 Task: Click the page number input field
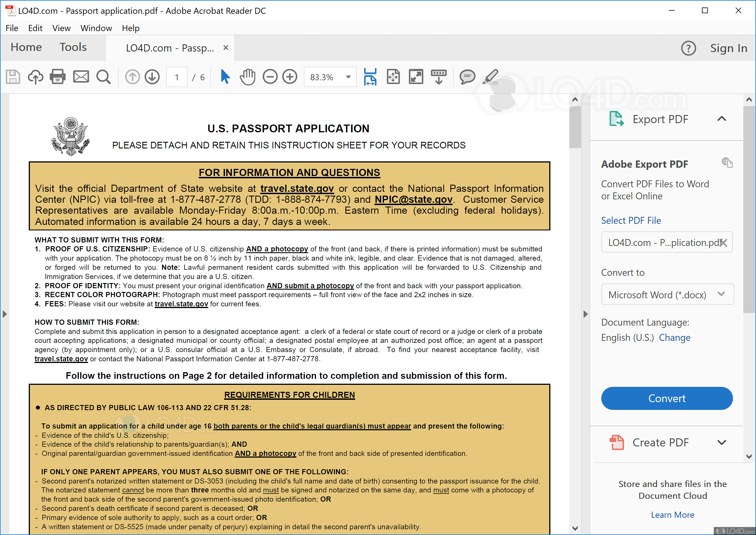pyautogui.click(x=177, y=77)
